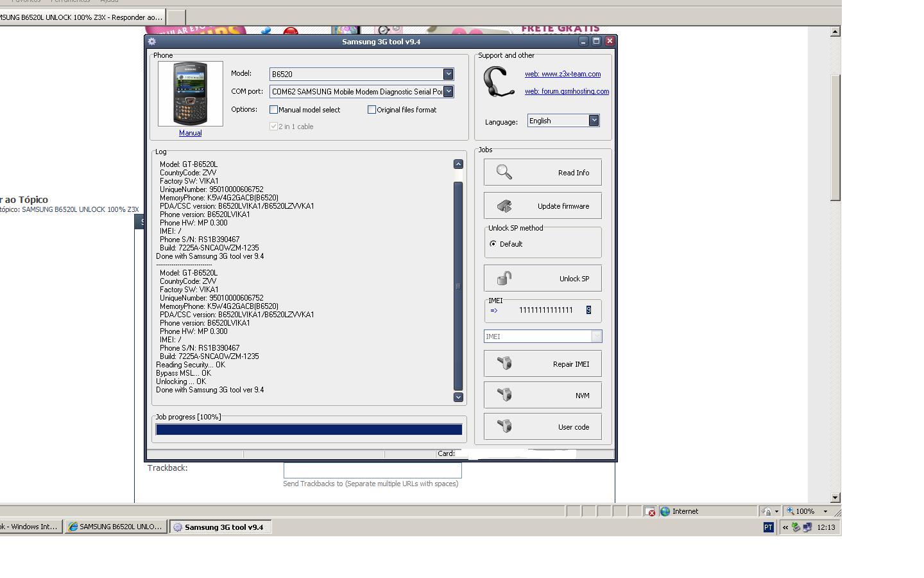The height and width of the screenshot is (578, 924).
Task: Click the IMEI number input field
Action: (546, 310)
